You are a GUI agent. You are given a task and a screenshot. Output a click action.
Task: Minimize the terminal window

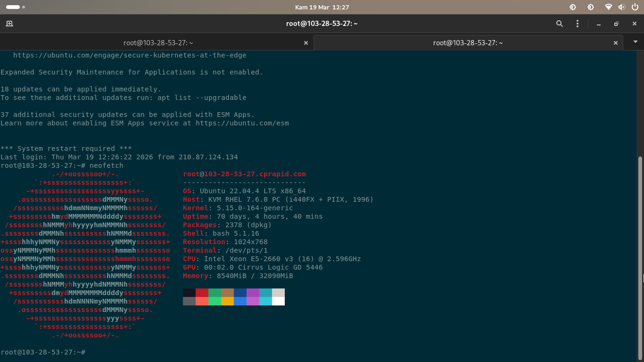598,24
